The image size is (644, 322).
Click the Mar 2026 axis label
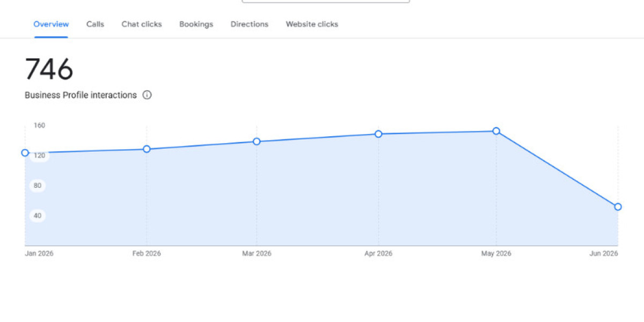coord(257,254)
